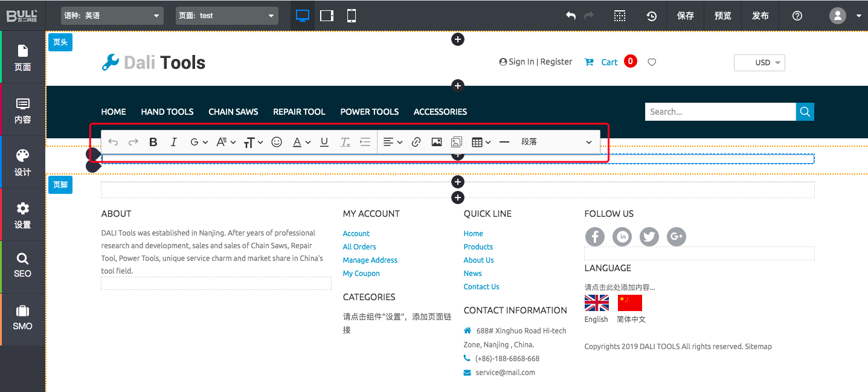Show the grid guides icon

pyautogui.click(x=620, y=16)
